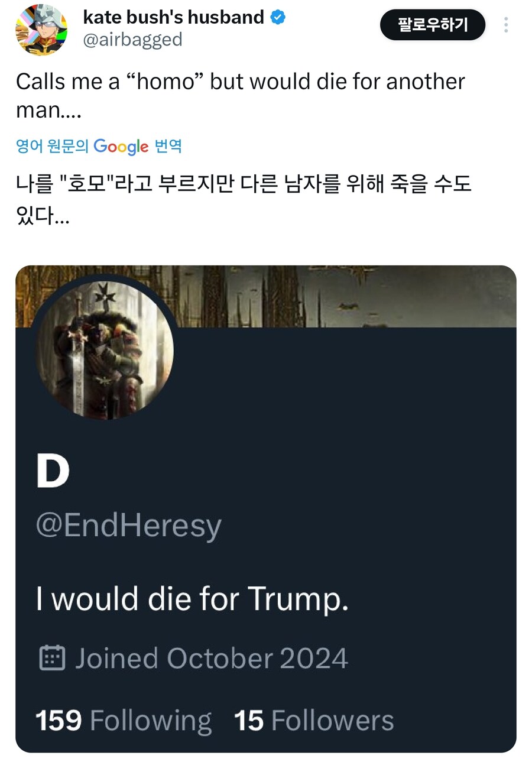Click the Joined October 2024 text
Screen dimensions: 532x762
pos(211,658)
